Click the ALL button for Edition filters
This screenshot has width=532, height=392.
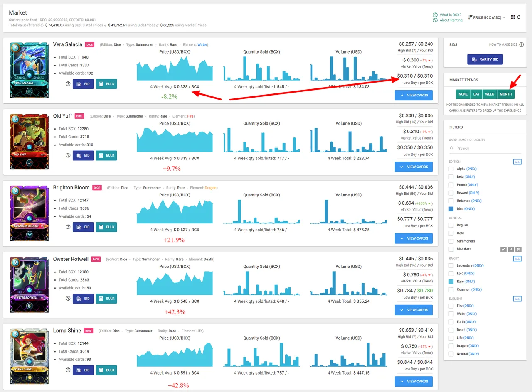[517, 162]
